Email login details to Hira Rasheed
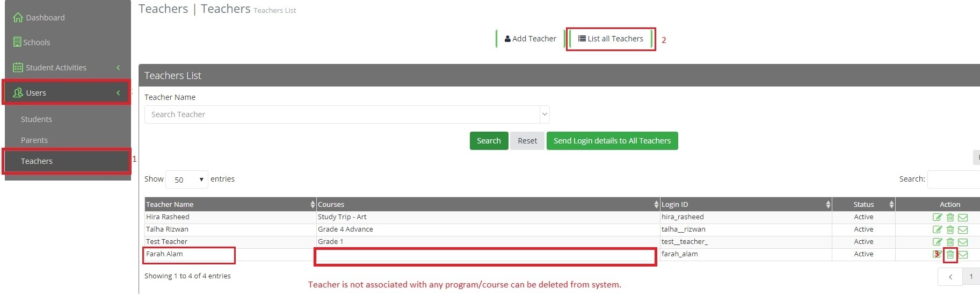 (x=963, y=218)
